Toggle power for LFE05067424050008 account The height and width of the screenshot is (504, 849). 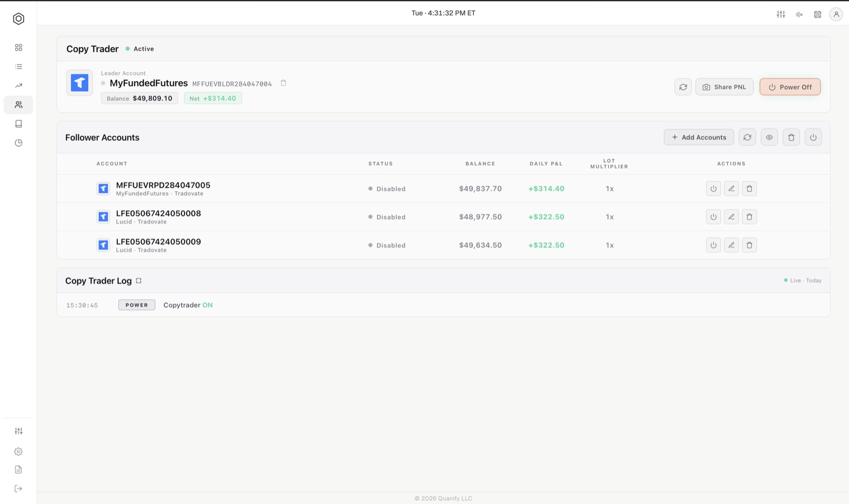[714, 217]
